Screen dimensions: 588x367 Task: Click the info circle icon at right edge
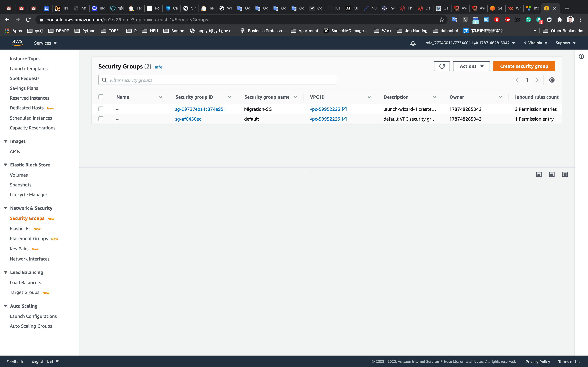coord(581,57)
